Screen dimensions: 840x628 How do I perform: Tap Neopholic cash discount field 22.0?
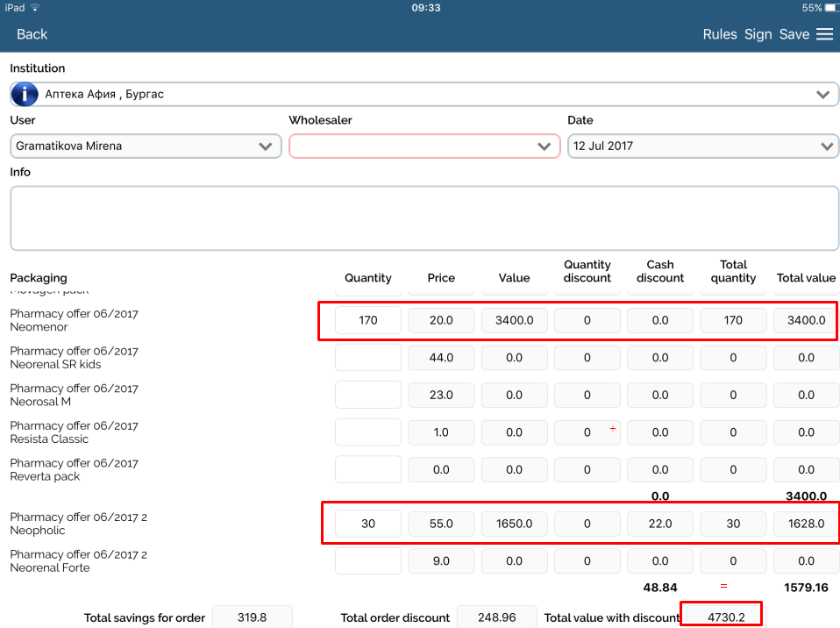pyautogui.click(x=660, y=524)
